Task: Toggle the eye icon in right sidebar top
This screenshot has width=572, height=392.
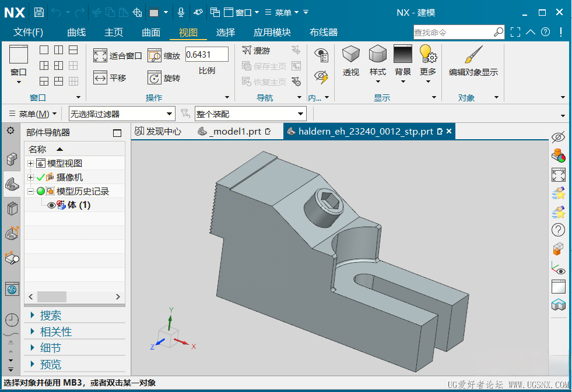Action: click(558, 137)
